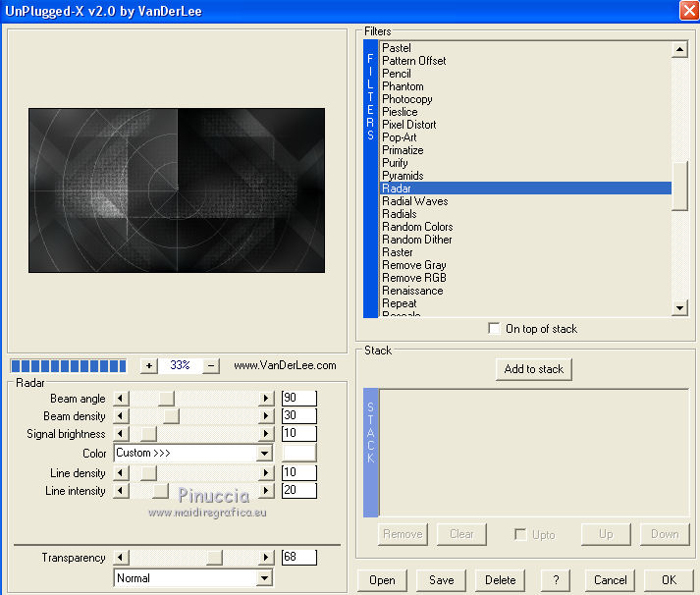Select Pop-Art filter in list

point(399,137)
